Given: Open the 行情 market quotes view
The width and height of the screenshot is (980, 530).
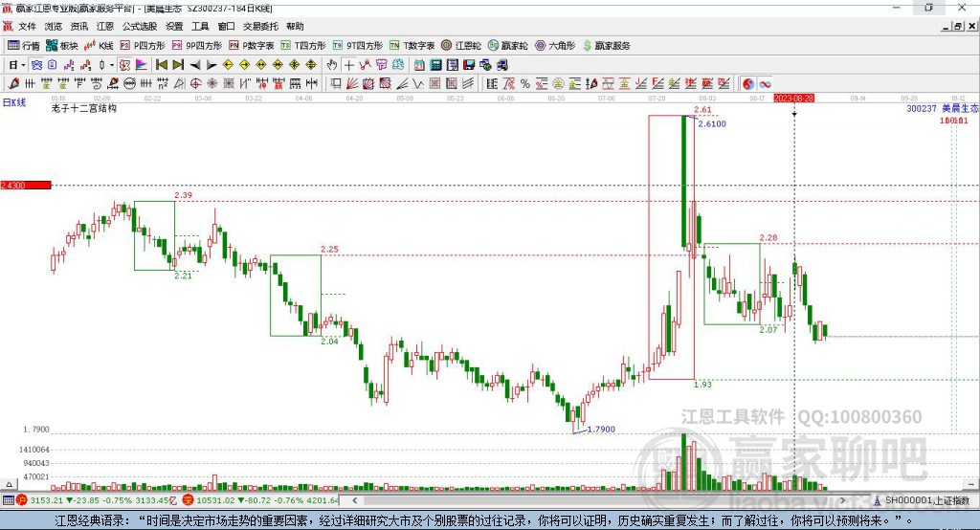Looking at the screenshot, I should (x=24, y=46).
